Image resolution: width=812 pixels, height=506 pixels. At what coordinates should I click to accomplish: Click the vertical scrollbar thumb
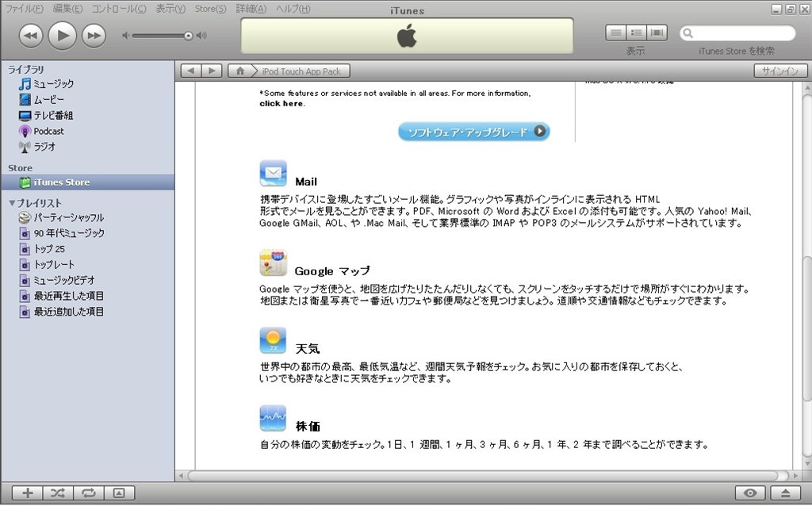[x=807, y=329]
